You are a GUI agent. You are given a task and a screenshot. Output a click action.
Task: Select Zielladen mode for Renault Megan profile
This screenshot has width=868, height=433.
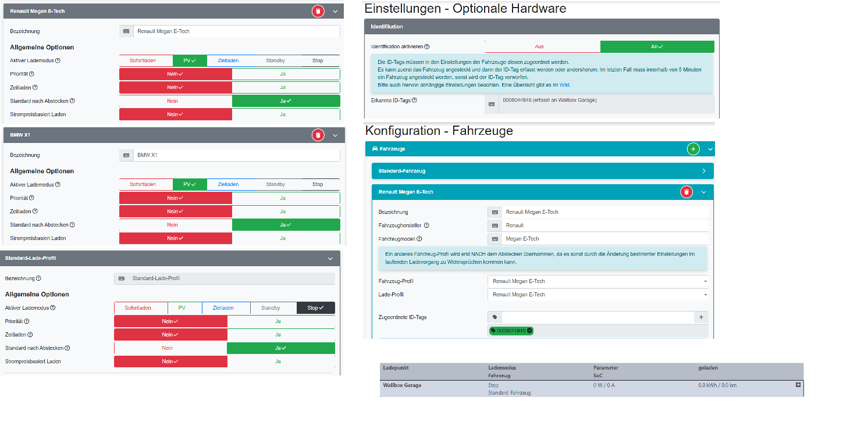click(x=228, y=60)
